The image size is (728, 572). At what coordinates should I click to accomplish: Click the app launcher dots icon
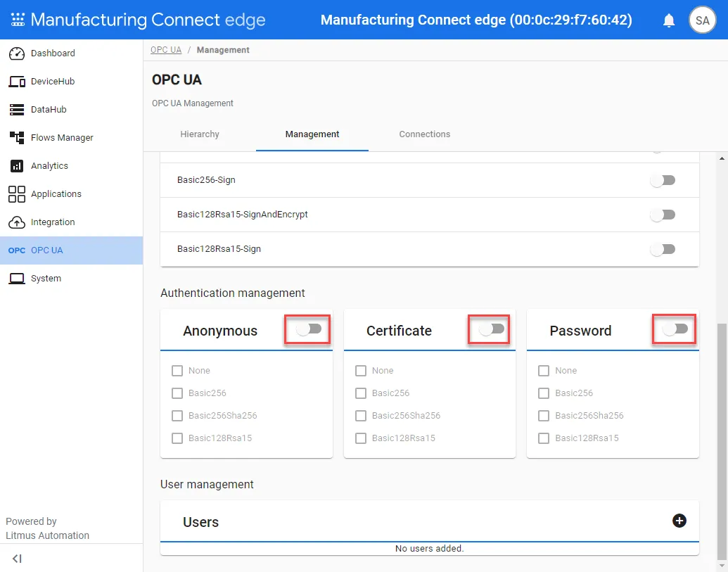click(18, 20)
